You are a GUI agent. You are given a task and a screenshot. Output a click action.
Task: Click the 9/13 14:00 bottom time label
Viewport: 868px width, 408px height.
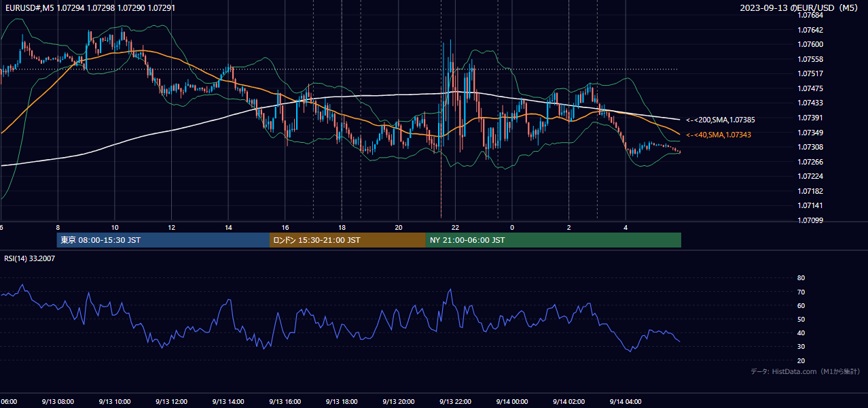point(228,401)
